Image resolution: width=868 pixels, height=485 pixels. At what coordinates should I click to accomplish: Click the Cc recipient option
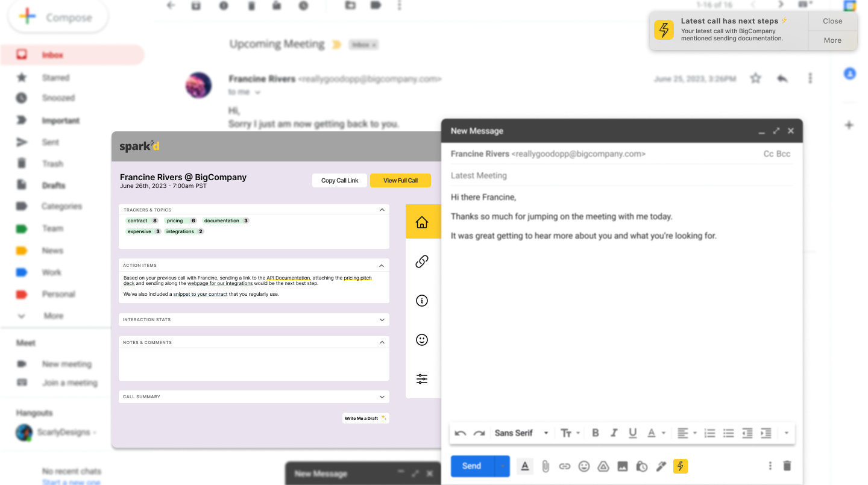(x=769, y=154)
